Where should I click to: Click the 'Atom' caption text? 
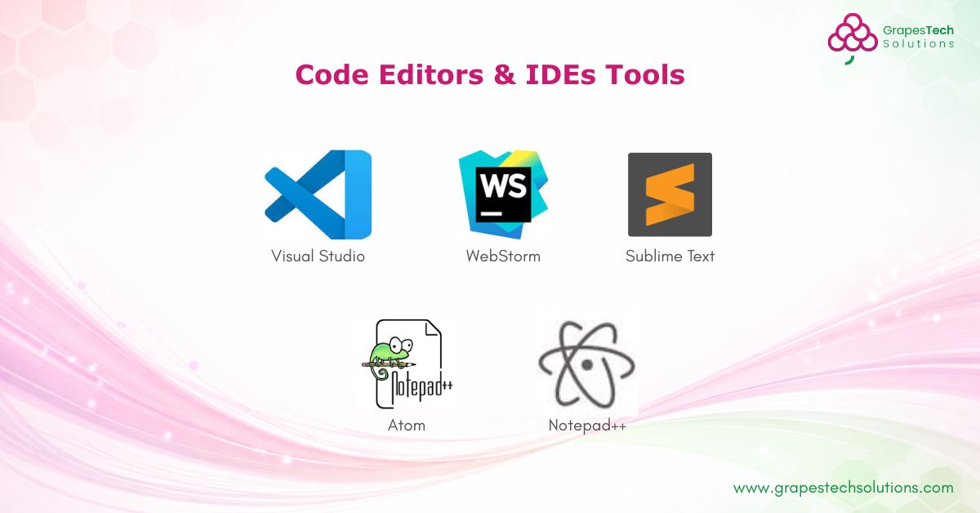click(406, 425)
